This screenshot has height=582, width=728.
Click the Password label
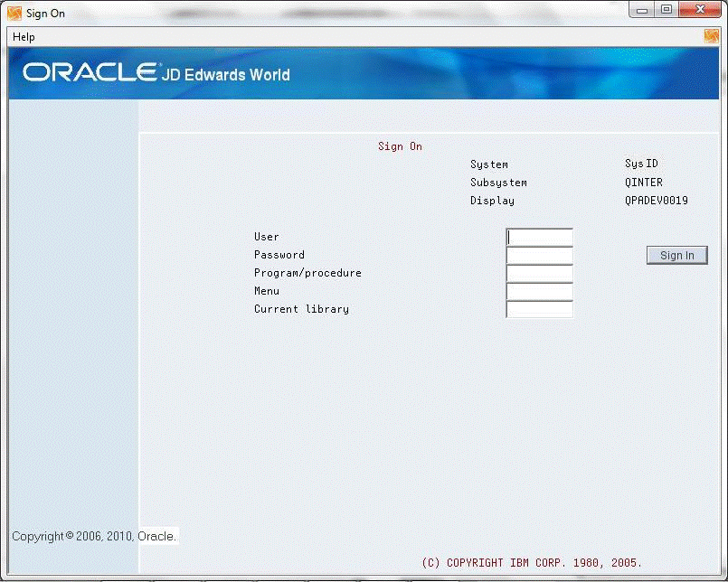pyautogui.click(x=279, y=255)
